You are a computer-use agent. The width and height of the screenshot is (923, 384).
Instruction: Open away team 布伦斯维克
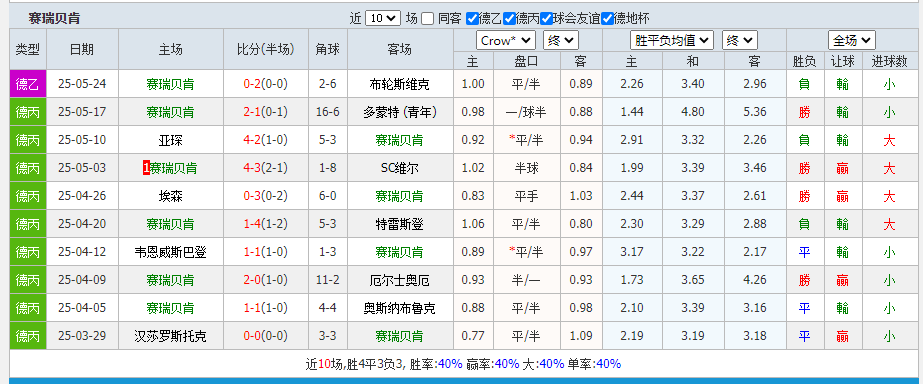400,84
